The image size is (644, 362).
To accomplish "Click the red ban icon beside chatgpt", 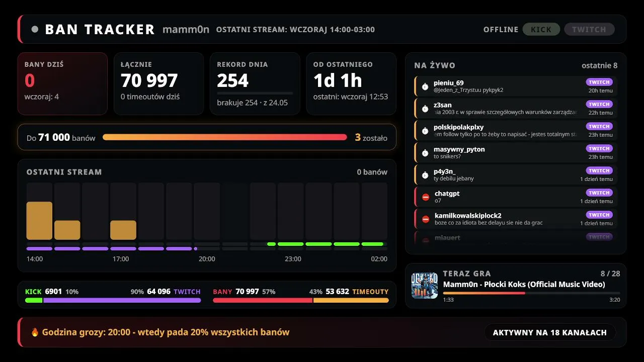I will coord(426,197).
